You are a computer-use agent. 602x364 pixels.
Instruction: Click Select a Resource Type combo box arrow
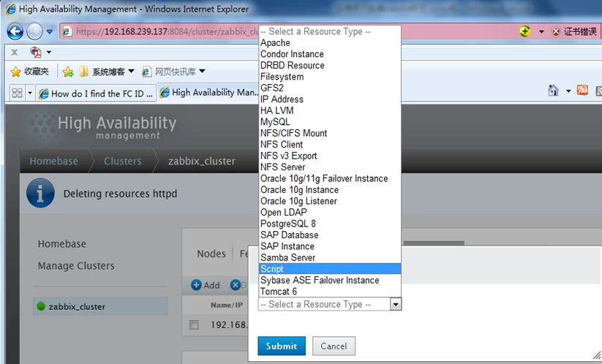pyautogui.click(x=396, y=305)
